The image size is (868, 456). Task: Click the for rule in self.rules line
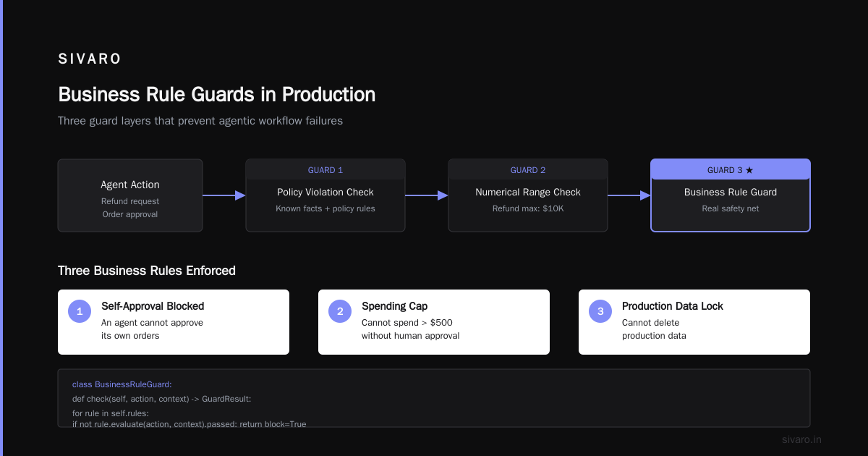[111, 413]
